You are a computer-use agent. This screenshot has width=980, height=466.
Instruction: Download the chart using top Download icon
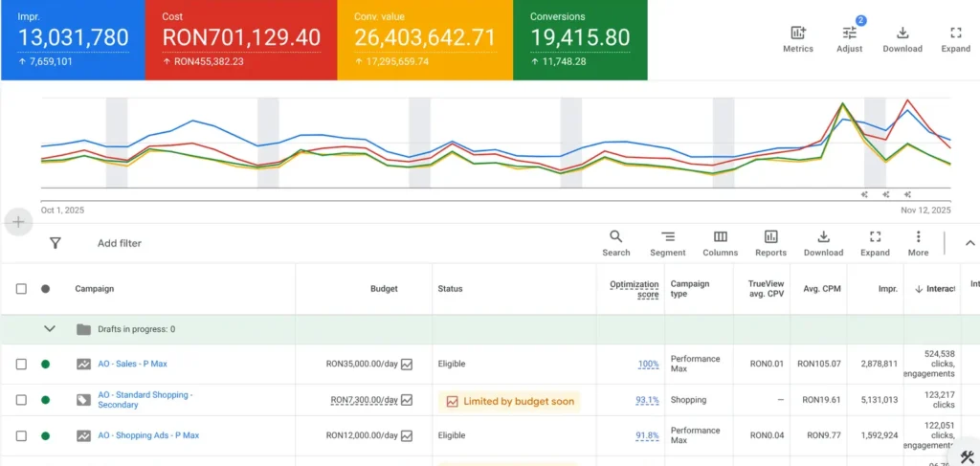coord(902,33)
